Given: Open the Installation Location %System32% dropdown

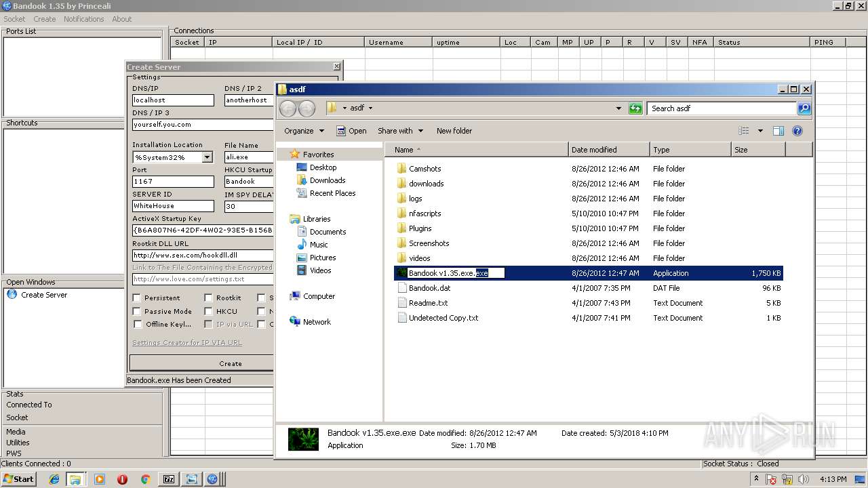Looking at the screenshot, I should (207, 157).
